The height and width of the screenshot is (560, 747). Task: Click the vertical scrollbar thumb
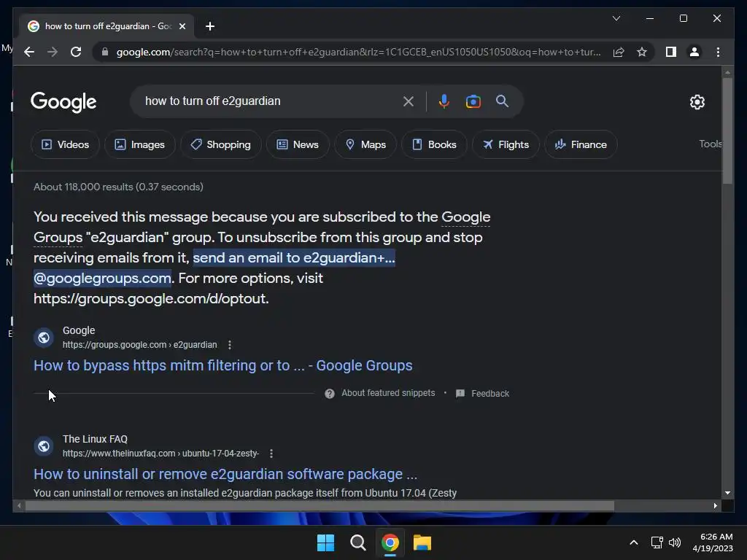727,131
